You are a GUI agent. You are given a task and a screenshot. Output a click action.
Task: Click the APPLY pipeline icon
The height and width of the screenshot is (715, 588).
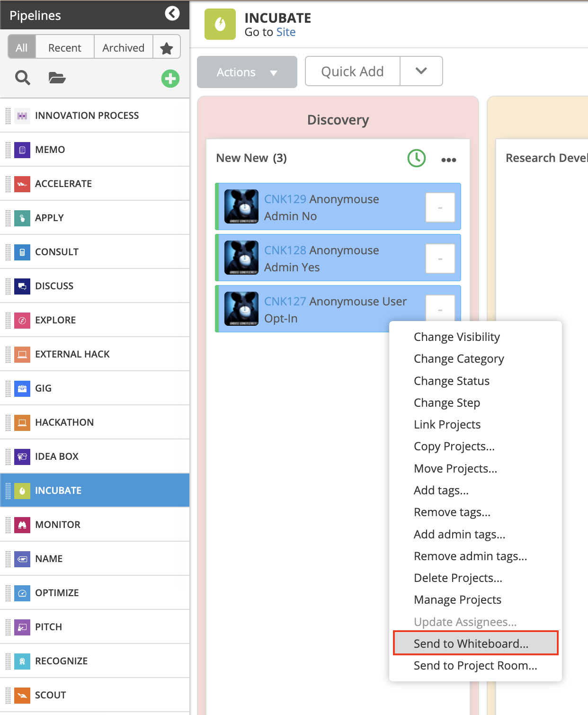tap(22, 218)
